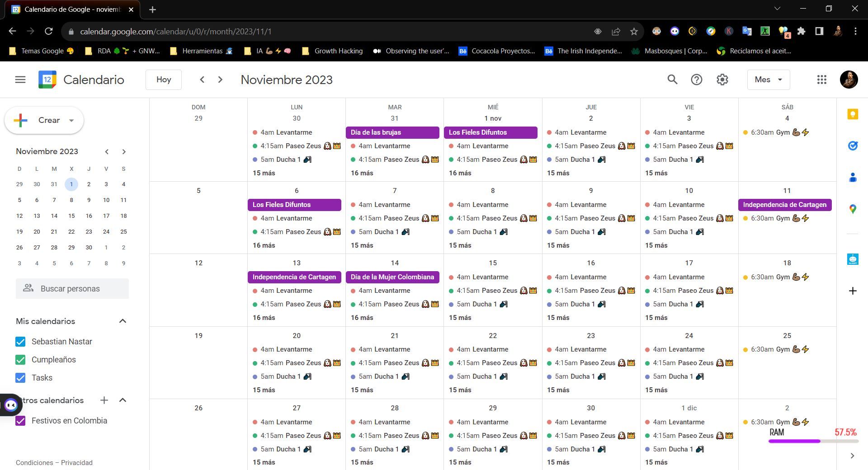Open the Crear dropdown arrow
Viewport: 868px width, 470px height.
[71, 120]
